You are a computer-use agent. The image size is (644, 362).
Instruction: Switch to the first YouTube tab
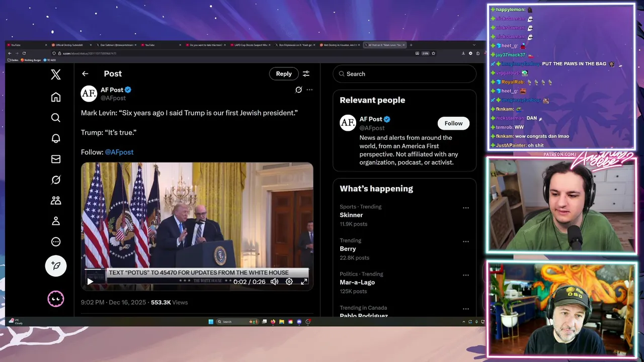click(26, 45)
